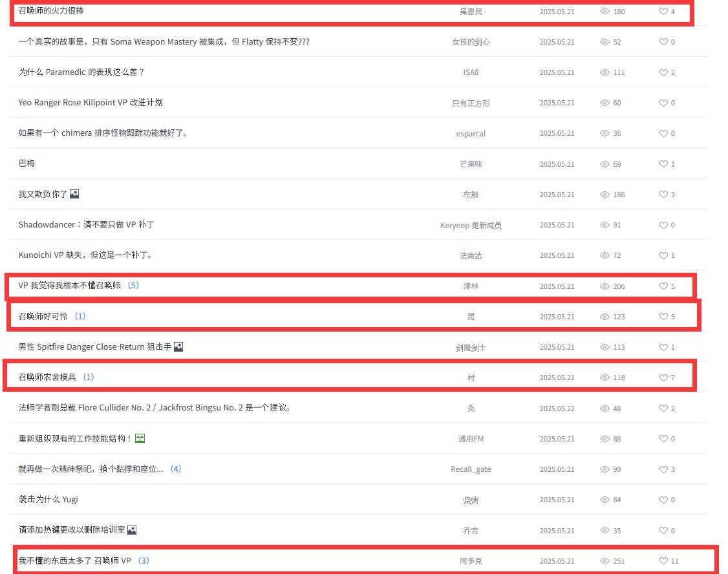This screenshot has width=728, height=574.
Task: Open the Kunoichi VP post
Action: 85,255
